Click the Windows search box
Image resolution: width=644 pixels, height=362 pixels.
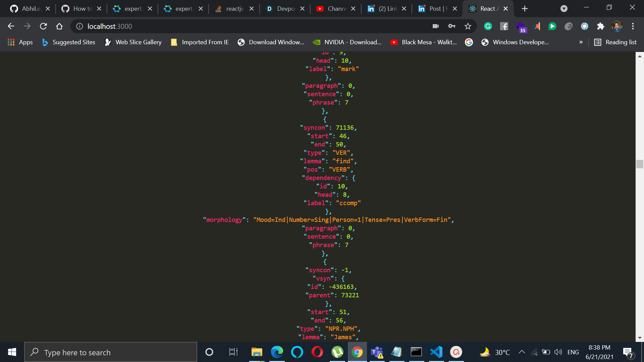[111, 352]
